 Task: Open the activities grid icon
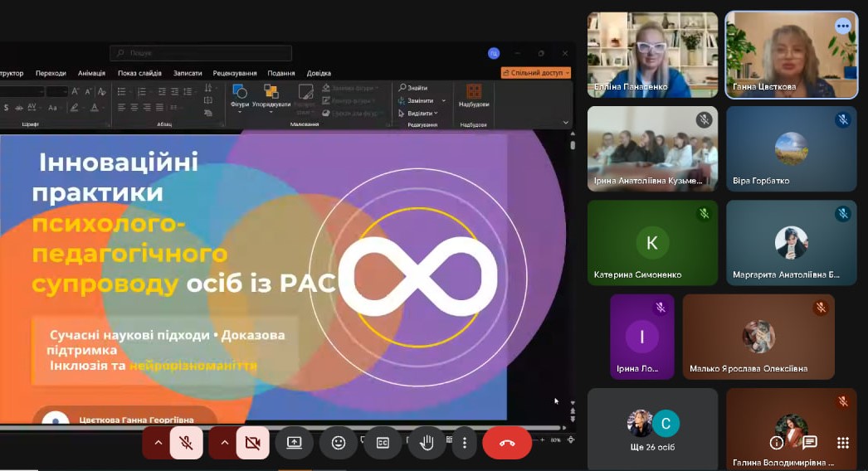(843, 443)
